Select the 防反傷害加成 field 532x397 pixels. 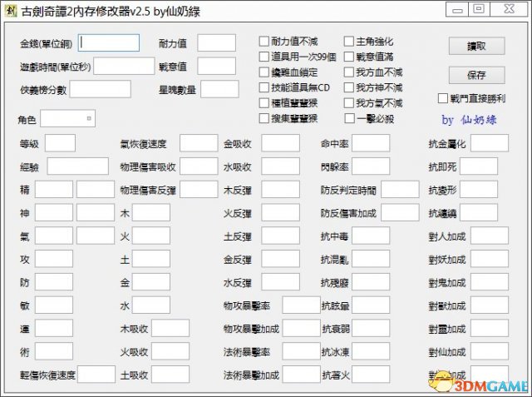[400, 212]
